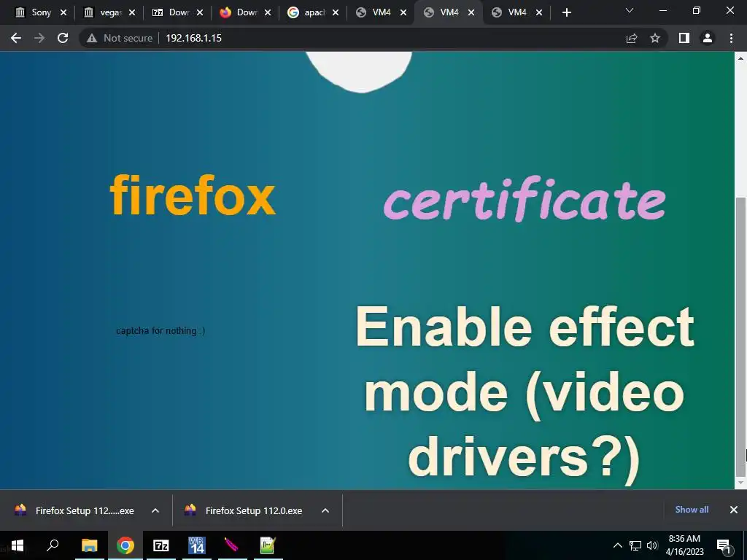Share this page via share icon
Image resolution: width=747 pixels, height=560 pixels.
click(x=632, y=38)
